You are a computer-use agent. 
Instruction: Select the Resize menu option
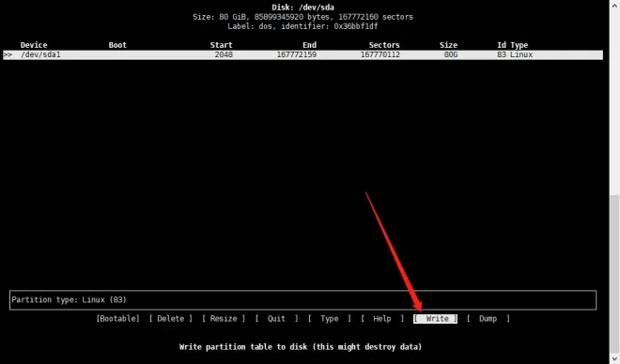[x=224, y=319]
